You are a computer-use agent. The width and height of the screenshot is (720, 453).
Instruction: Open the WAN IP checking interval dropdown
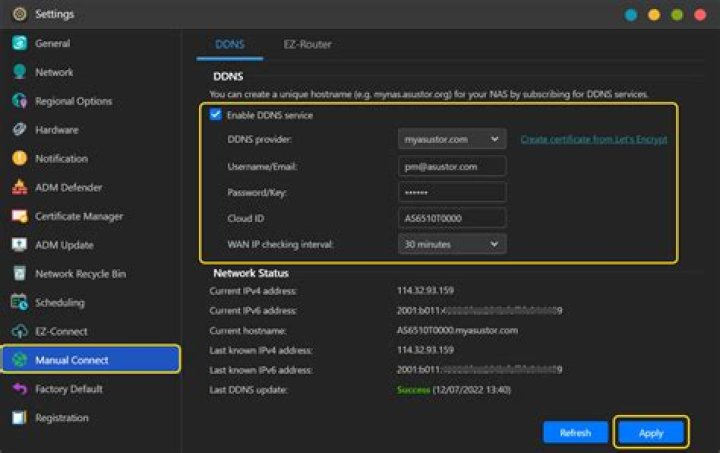click(452, 244)
